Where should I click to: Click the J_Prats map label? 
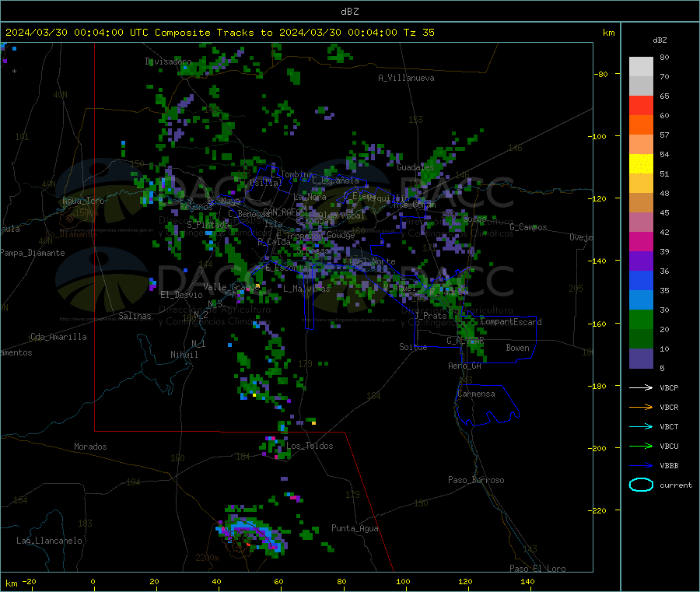click(x=431, y=316)
